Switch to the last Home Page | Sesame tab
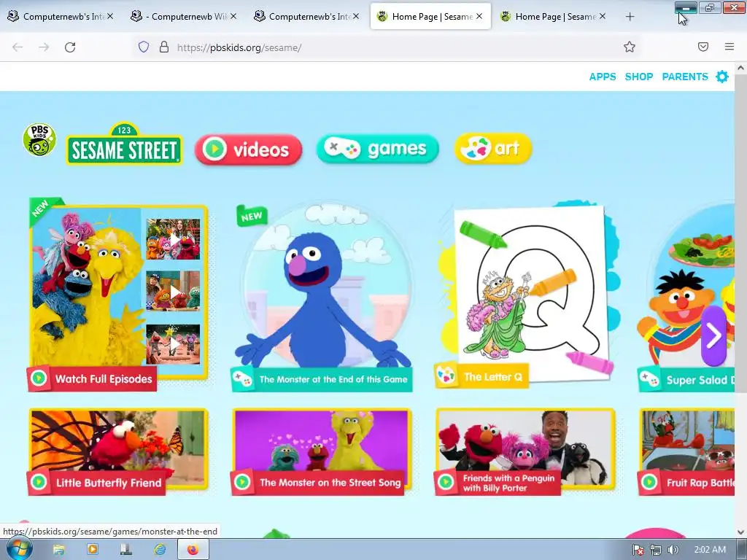Viewport: 747px width, 560px height. 554,16
